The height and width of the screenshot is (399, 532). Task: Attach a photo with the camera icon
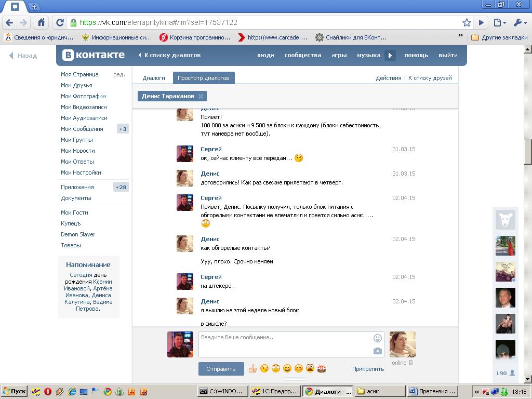(x=377, y=351)
